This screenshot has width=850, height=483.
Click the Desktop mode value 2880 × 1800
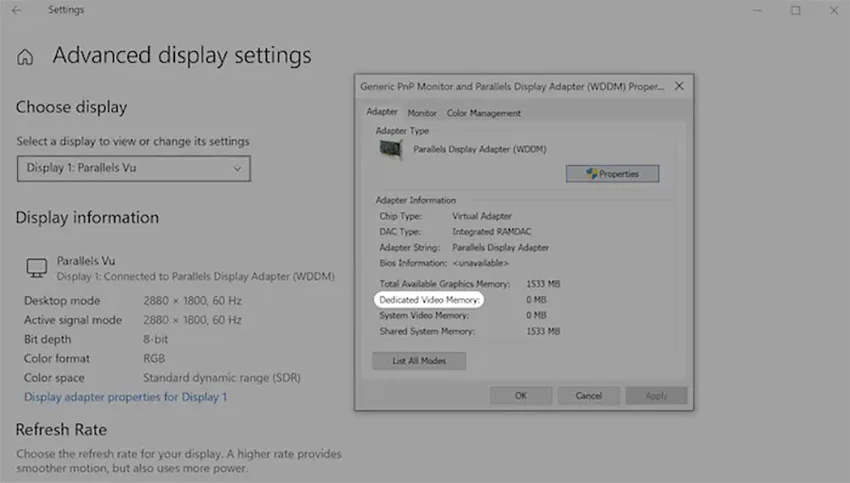(x=192, y=300)
